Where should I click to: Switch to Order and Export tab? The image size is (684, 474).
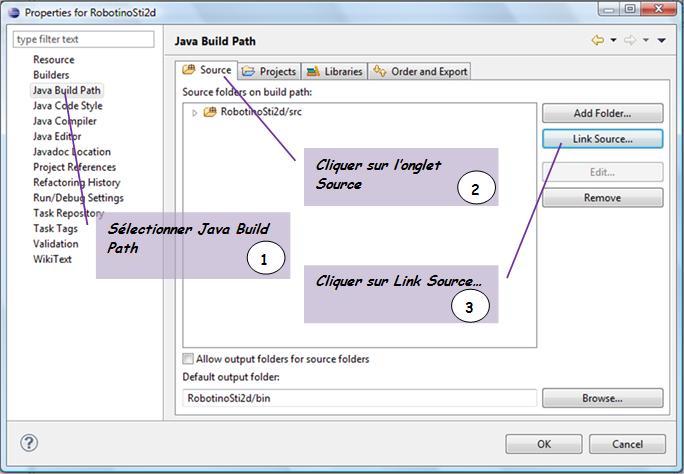point(419,71)
